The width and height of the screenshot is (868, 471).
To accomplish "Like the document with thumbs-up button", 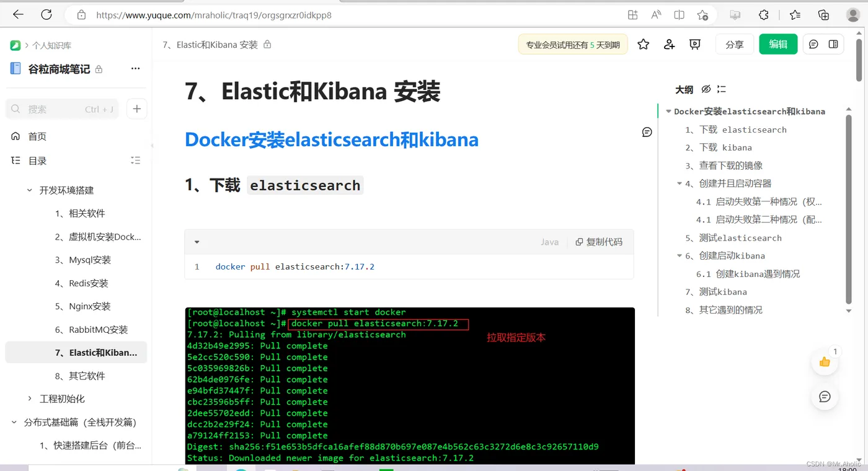I will (825, 362).
